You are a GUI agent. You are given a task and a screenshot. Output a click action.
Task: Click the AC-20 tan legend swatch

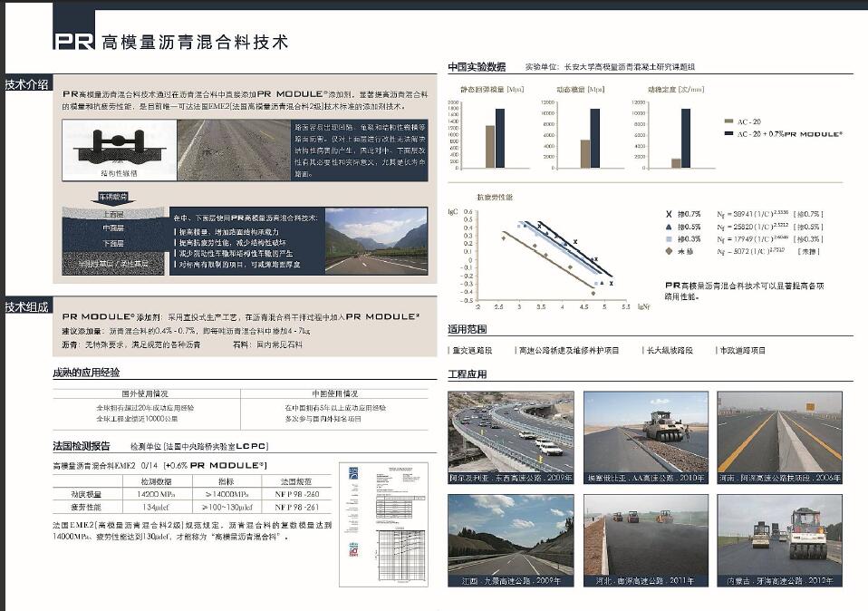coord(728,121)
